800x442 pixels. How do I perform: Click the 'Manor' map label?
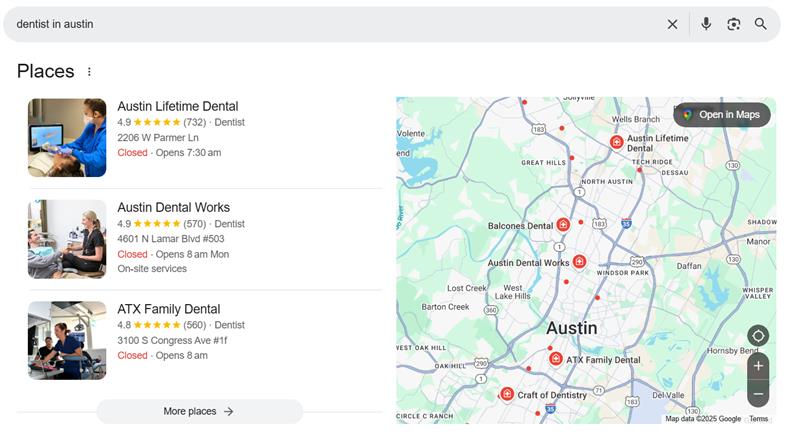[x=758, y=241]
